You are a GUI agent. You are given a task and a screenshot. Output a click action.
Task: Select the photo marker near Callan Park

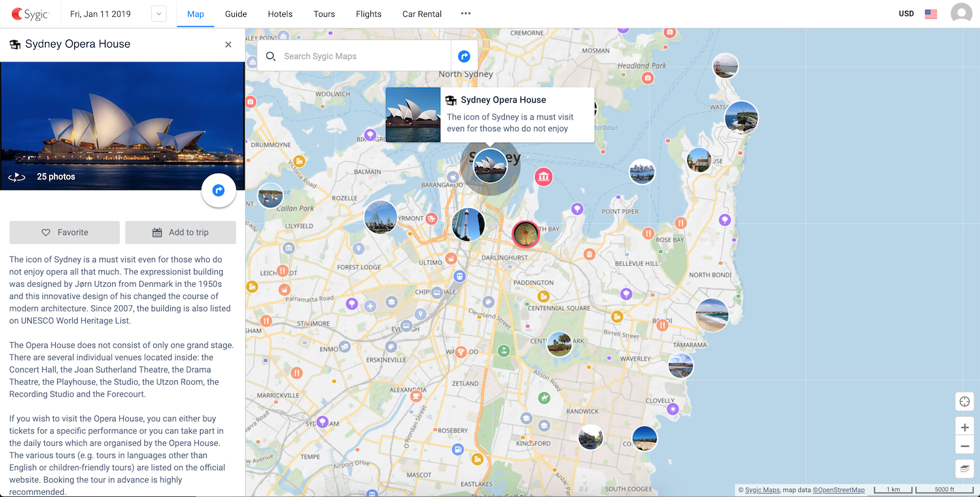click(270, 196)
